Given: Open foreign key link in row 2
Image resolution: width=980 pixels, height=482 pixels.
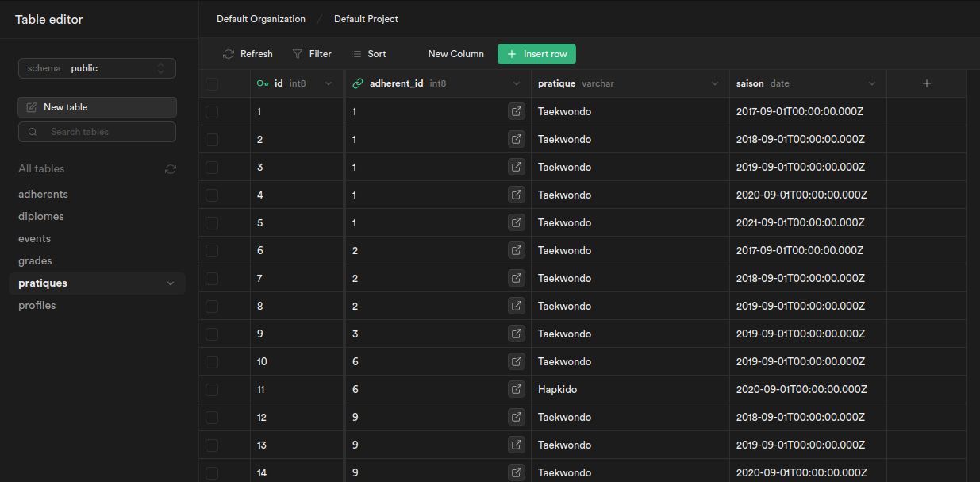Looking at the screenshot, I should 517,140.
